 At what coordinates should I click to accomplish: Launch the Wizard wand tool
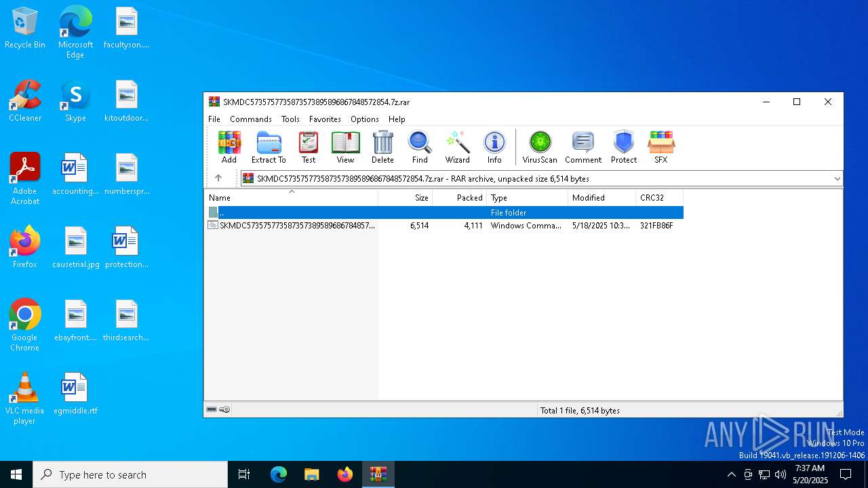click(457, 147)
